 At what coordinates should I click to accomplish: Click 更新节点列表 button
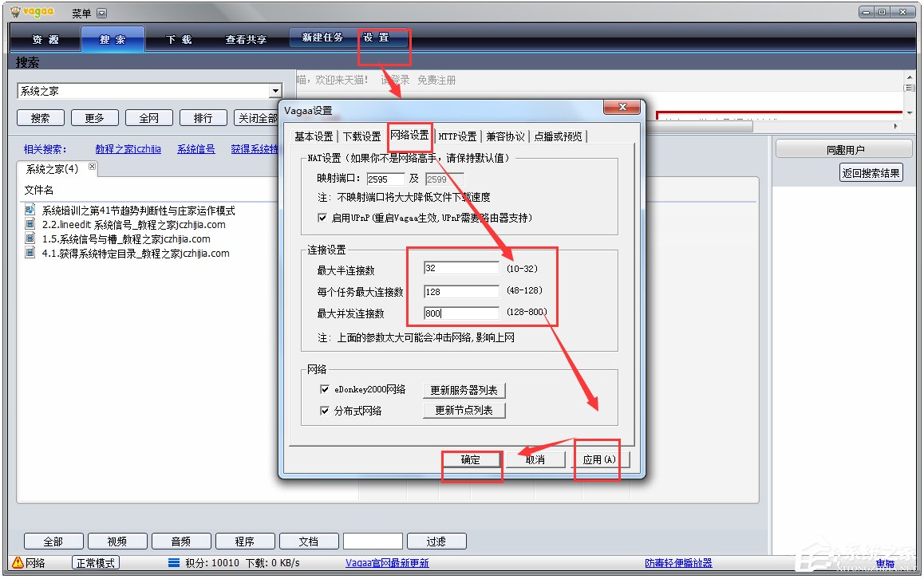coord(464,410)
